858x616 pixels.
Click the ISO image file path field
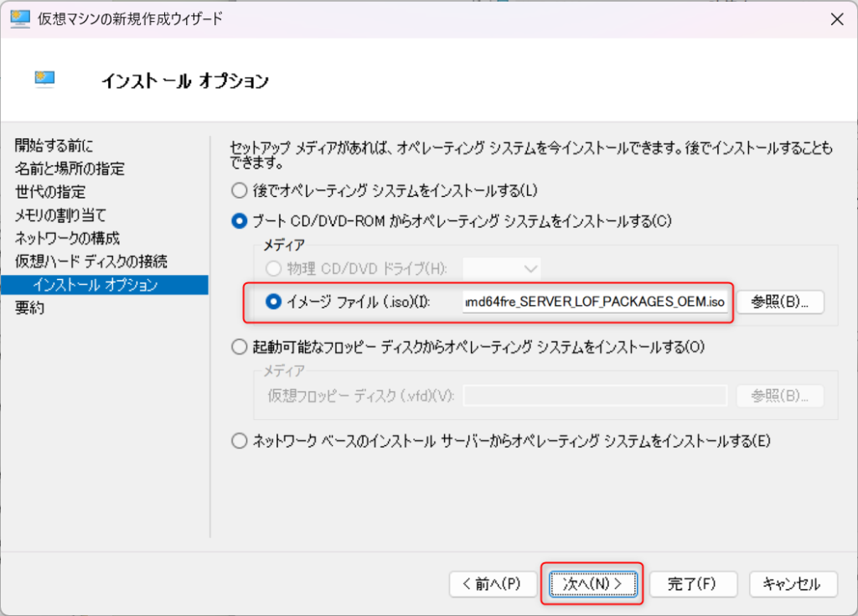(595, 302)
